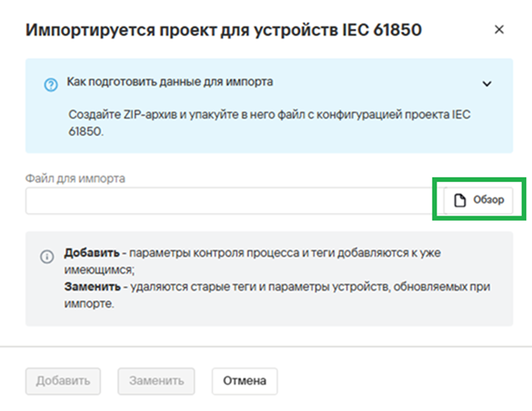Cancel import with Отмена button
The image size is (532, 411).
(x=245, y=381)
